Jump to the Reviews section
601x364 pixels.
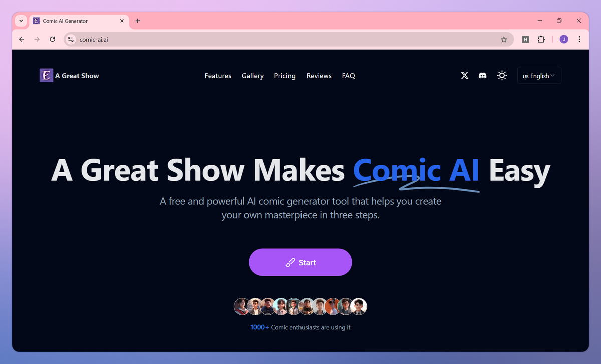tap(319, 76)
